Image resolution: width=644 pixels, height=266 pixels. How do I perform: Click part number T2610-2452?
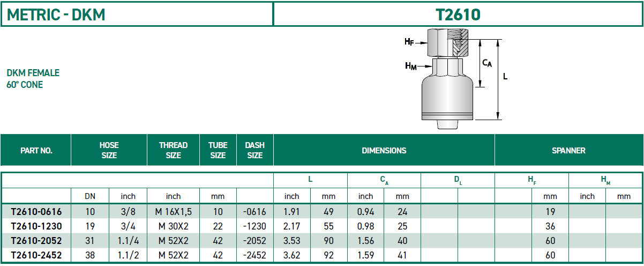pyautogui.click(x=36, y=255)
